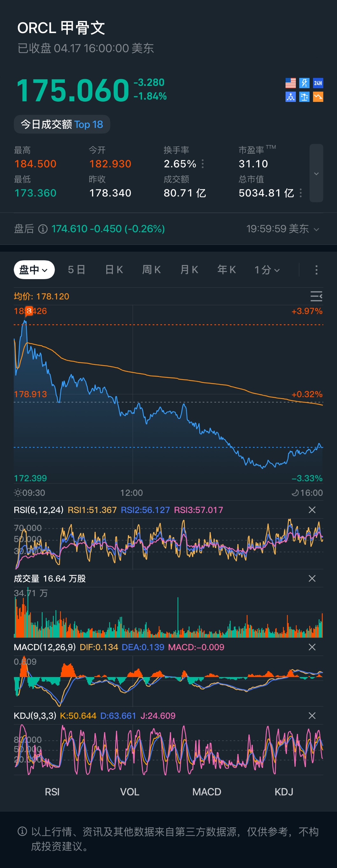Switch to the 日K chart tab
Screen dimensions: 337x868
point(114,270)
